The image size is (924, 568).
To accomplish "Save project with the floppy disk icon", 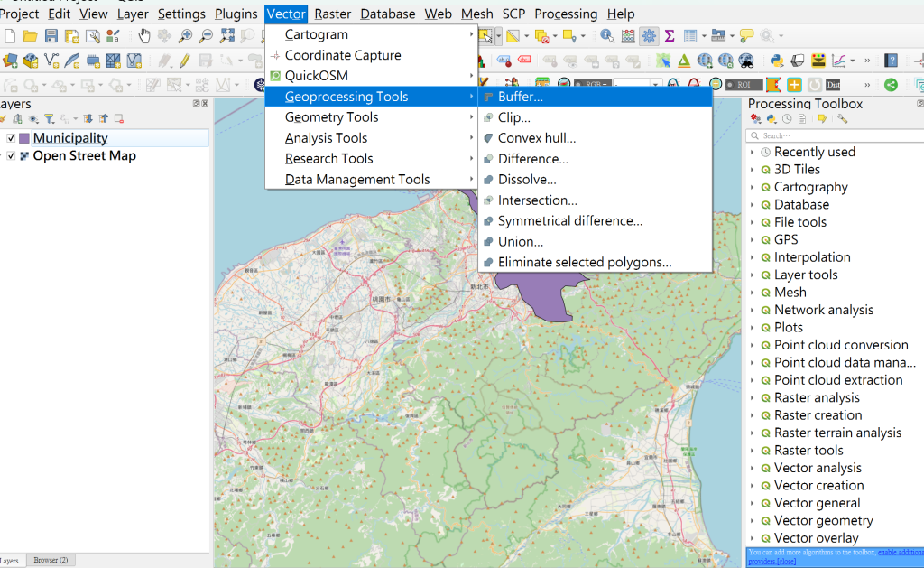I will [51, 36].
